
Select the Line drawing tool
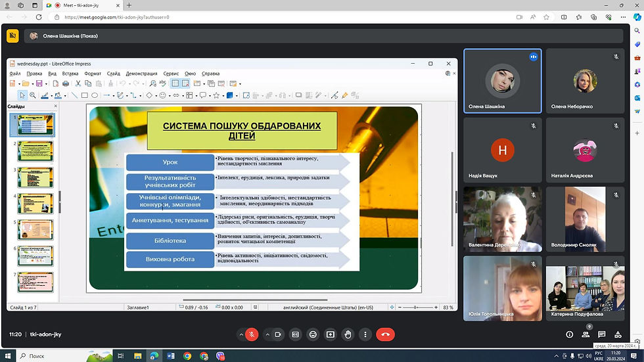coord(74,95)
